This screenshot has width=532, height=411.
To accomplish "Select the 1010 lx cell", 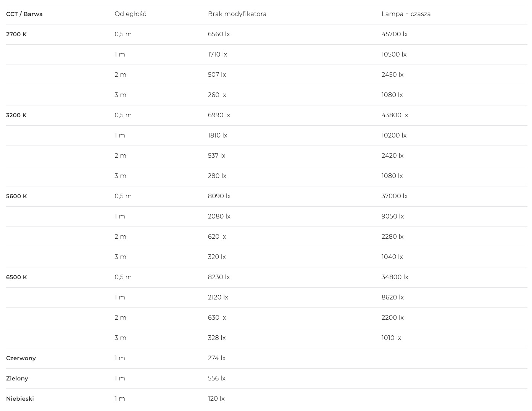I will [391, 338].
